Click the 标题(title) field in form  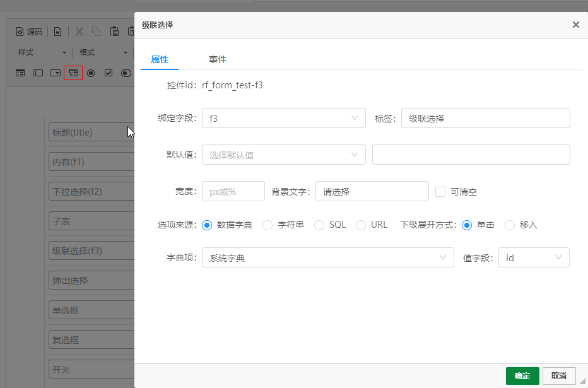[91, 132]
